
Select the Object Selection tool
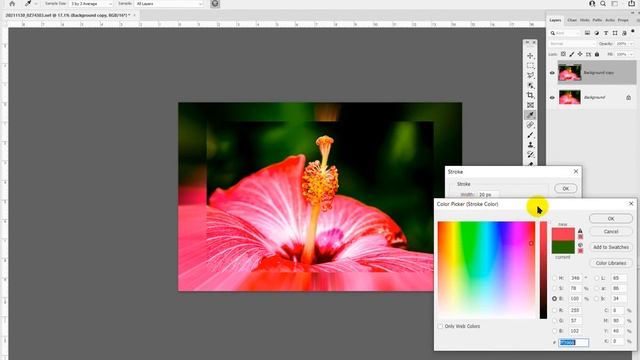pyautogui.click(x=530, y=85)
